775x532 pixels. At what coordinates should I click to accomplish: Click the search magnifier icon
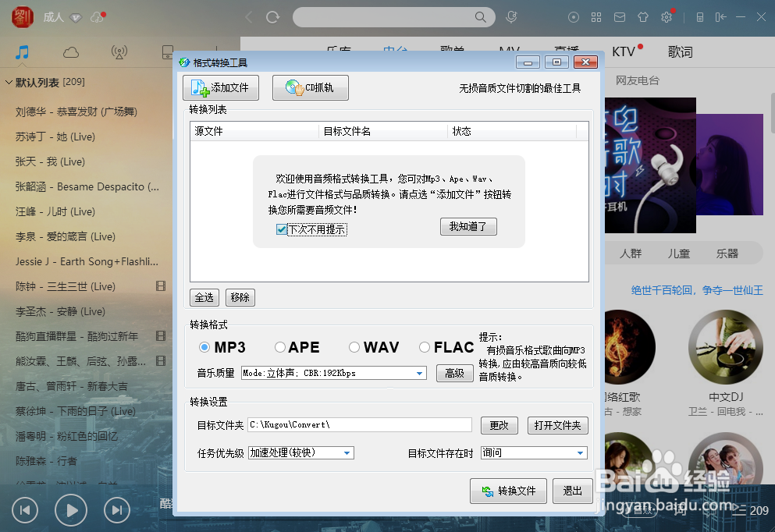[x=481, y=17]
